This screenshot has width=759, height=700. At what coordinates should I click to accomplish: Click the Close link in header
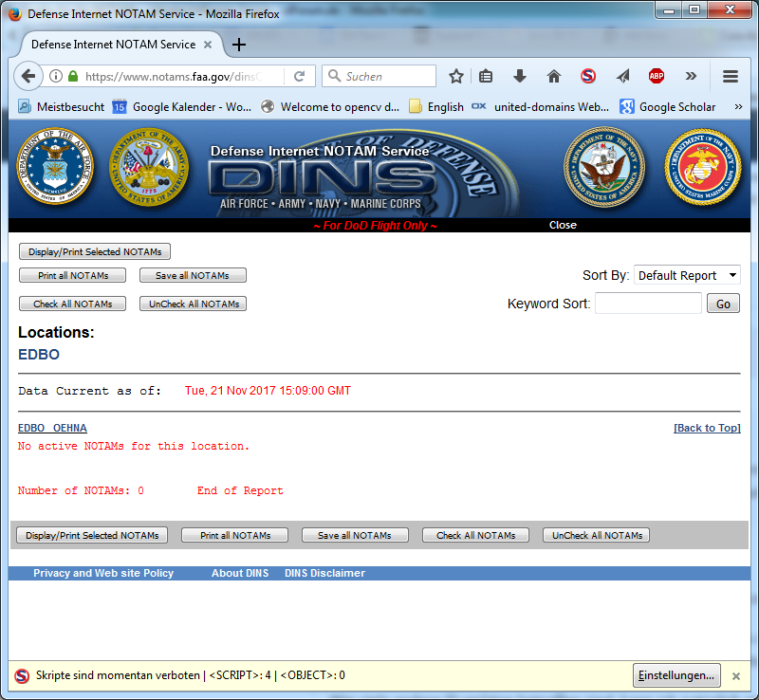click(563, 225)
